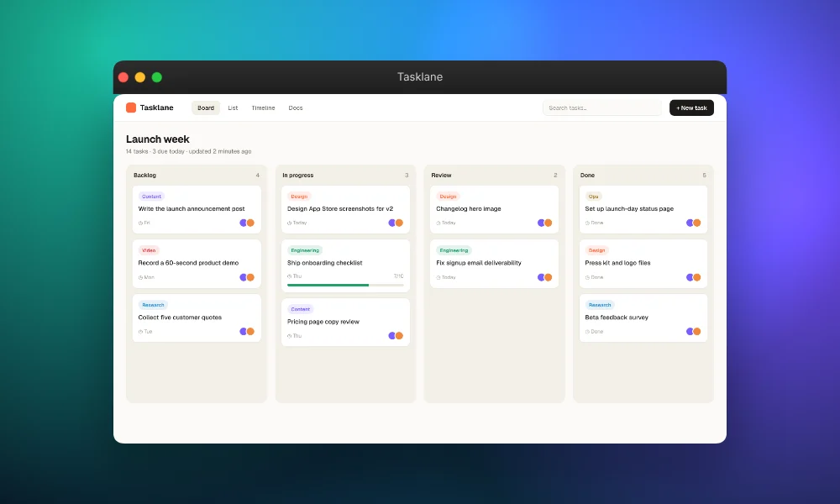
Task: Click assignee avatars on press kit card
Action: (694, 277)
